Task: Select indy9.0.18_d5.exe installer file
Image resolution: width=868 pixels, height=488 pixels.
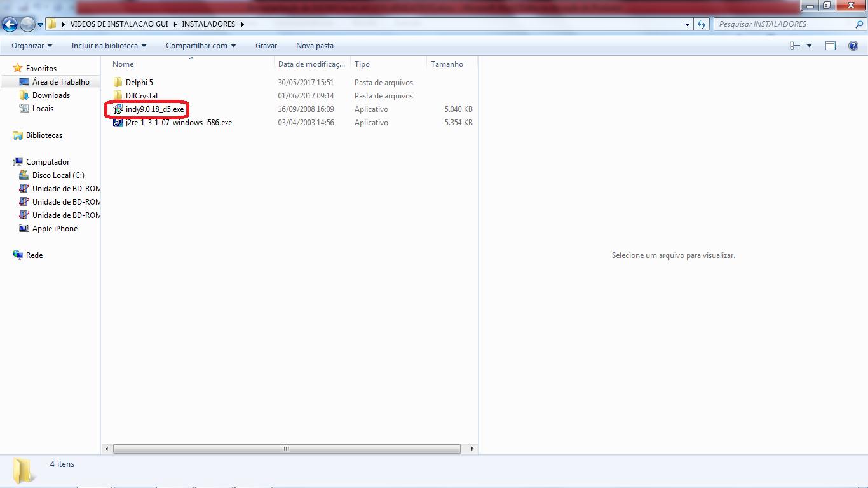Action: 154,109
